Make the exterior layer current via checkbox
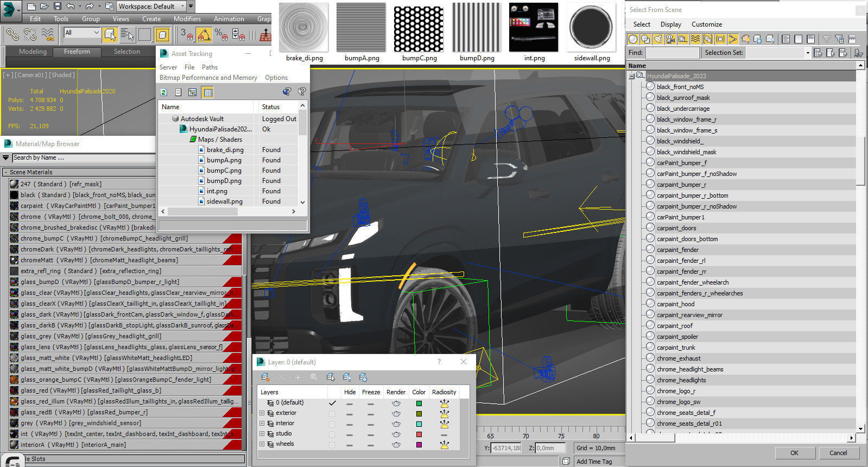Image resolution: width=868 pixels, height=467 pixels. (x=332, y=414)
